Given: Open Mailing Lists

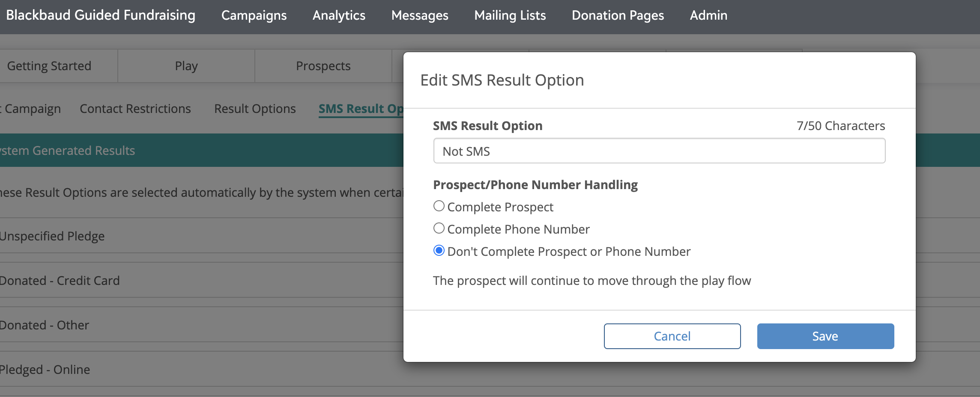Looking at the screenshot, I should click(510, 15).
